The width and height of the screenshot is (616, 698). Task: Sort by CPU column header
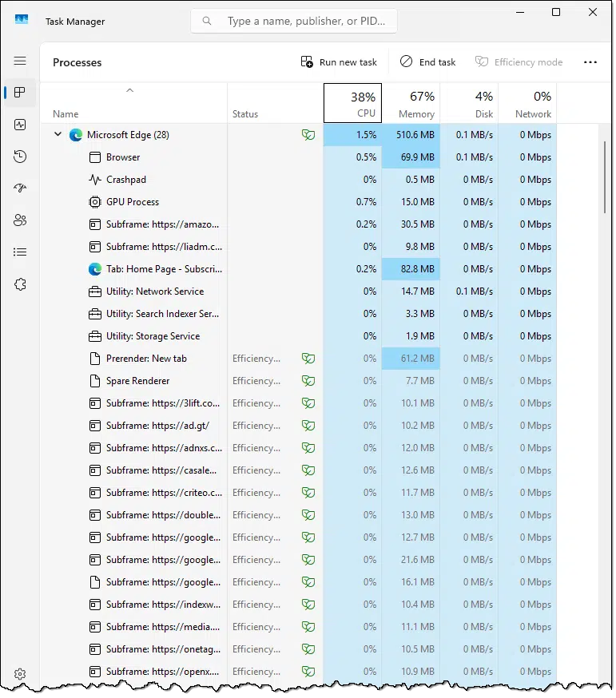pos(353,103)
